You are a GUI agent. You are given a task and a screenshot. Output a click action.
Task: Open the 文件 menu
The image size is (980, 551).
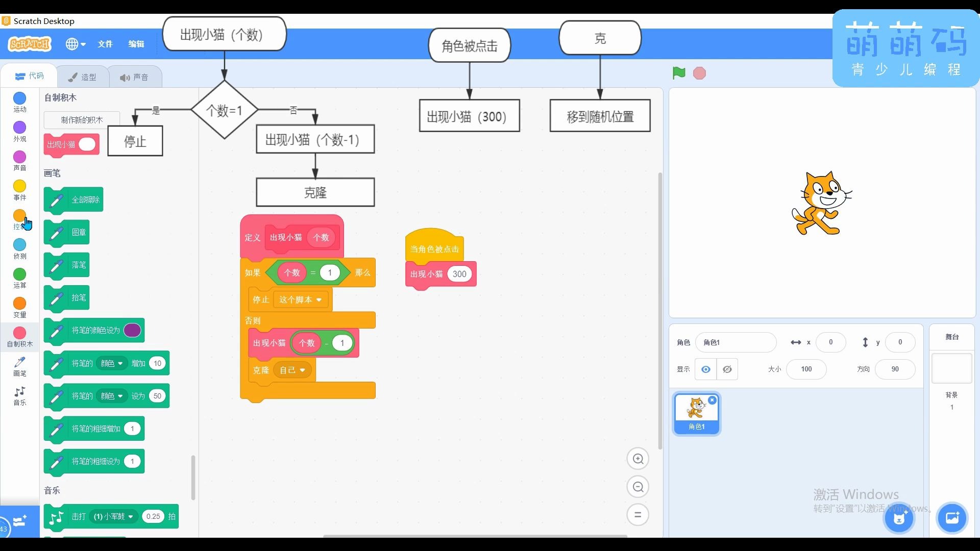click(105, 44)
